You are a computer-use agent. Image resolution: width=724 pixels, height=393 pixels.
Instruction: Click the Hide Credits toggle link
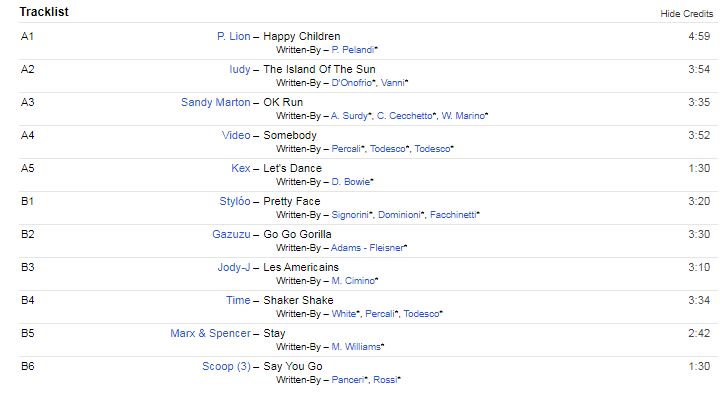687,14
